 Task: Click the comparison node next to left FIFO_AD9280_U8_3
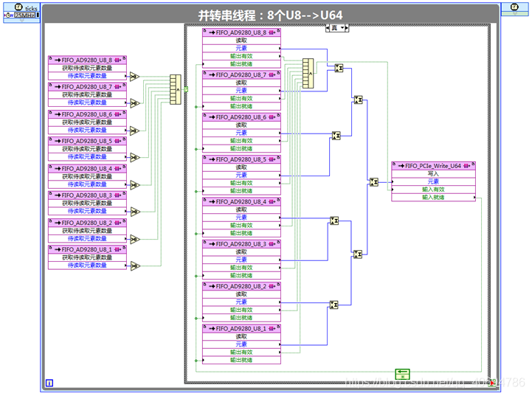pyautogui.click(x=135, y=212)
